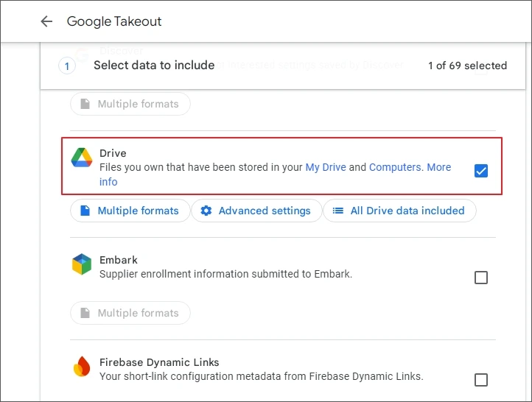The height and width of the screenshot is (402, 532).
Task: Open the My Drive link
Action: tap(326, 167)
